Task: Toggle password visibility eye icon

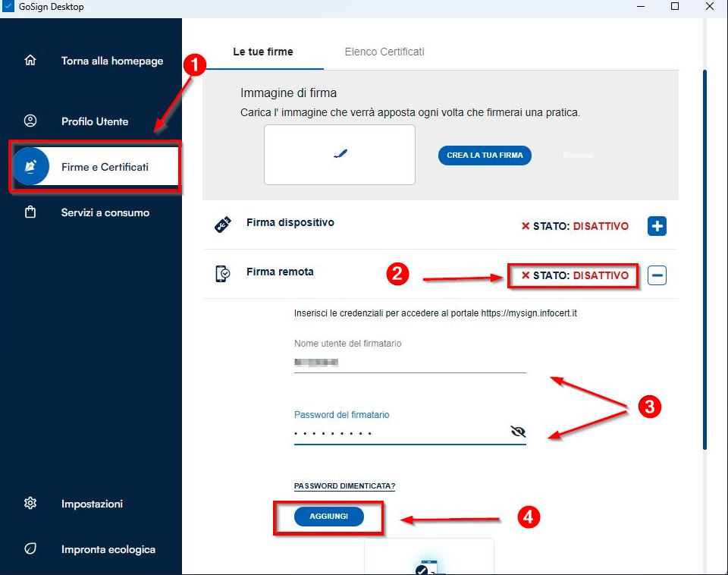Action: pos(518,432)
